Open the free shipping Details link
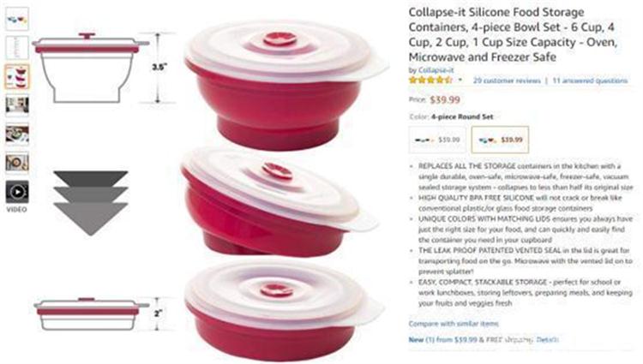Viewport: 643px width, 364px height. click(548, 339)
